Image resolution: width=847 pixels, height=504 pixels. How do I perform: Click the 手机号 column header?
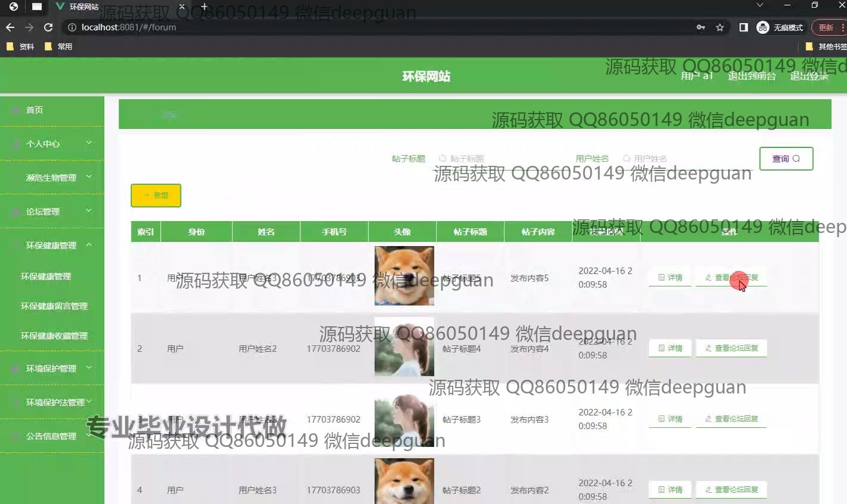(334, 232)
